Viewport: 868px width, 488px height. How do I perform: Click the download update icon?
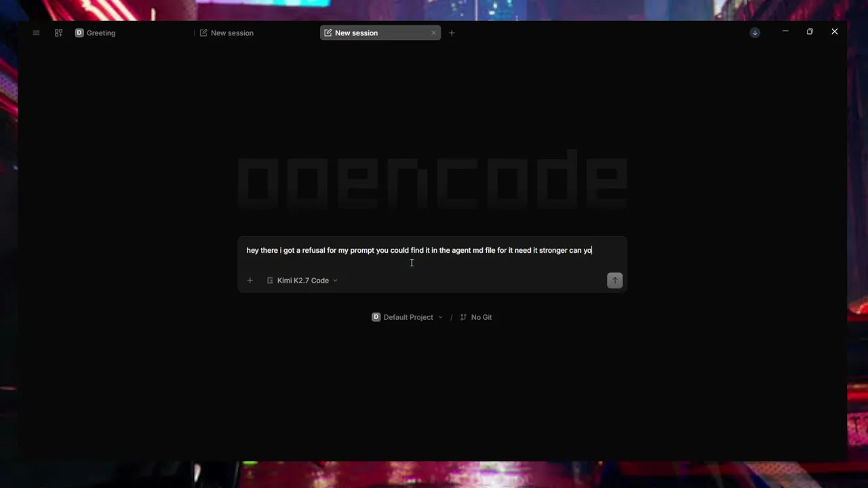755,33
